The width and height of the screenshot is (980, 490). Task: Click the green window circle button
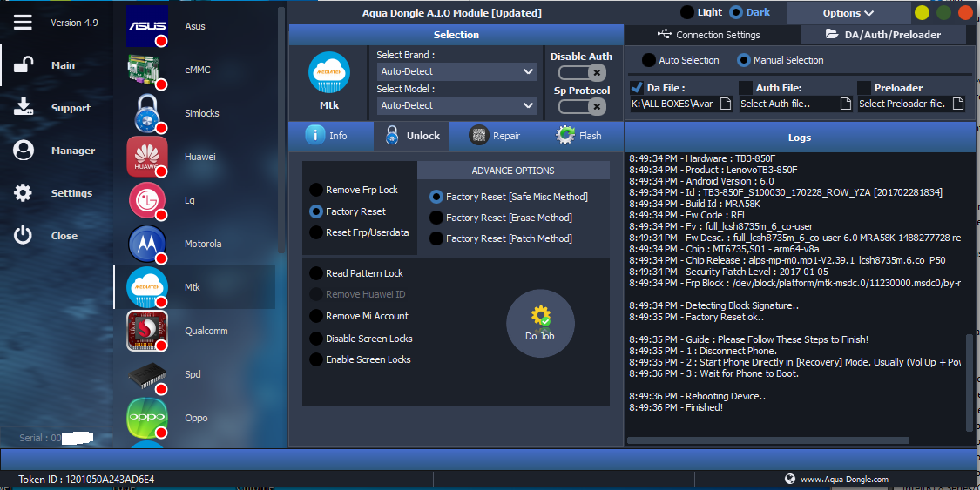pos(943,12)
